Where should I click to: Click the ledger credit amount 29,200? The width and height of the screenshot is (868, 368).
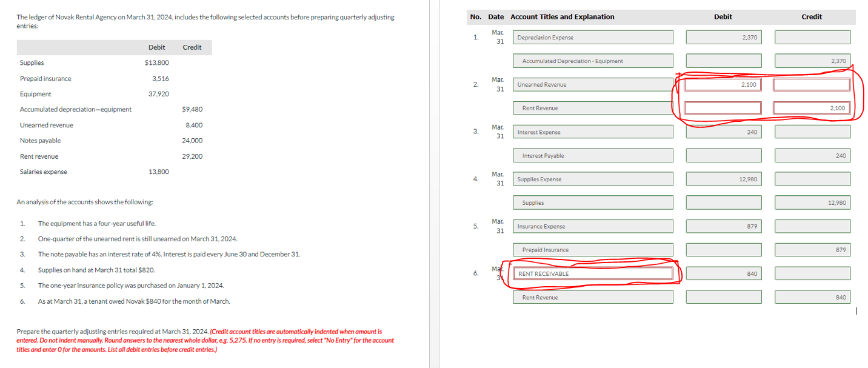(x=192, y=156)
